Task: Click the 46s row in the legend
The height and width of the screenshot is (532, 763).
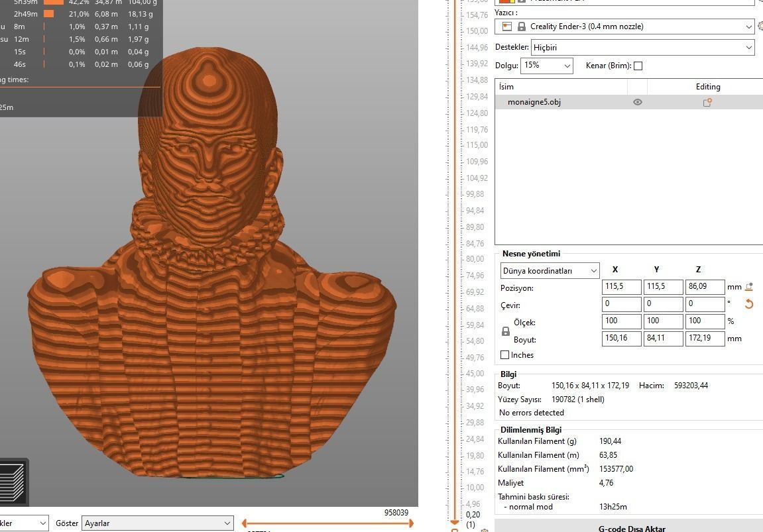Action: coord(80,64)
